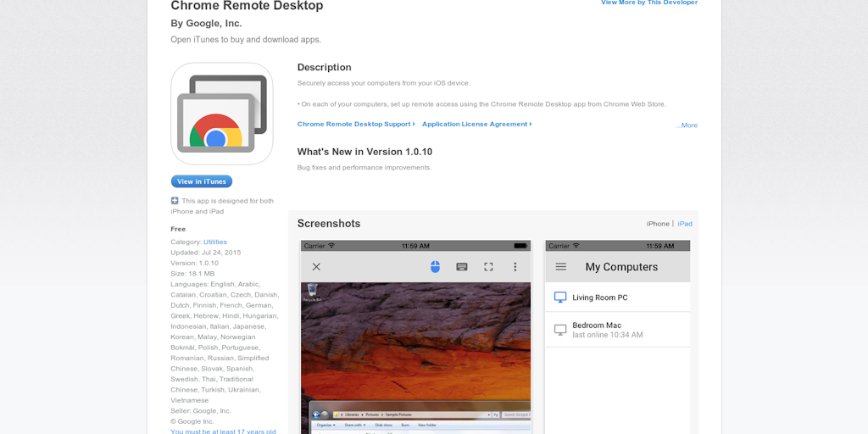
Task: Click the Description heading
Action: [x=325, y=67]
